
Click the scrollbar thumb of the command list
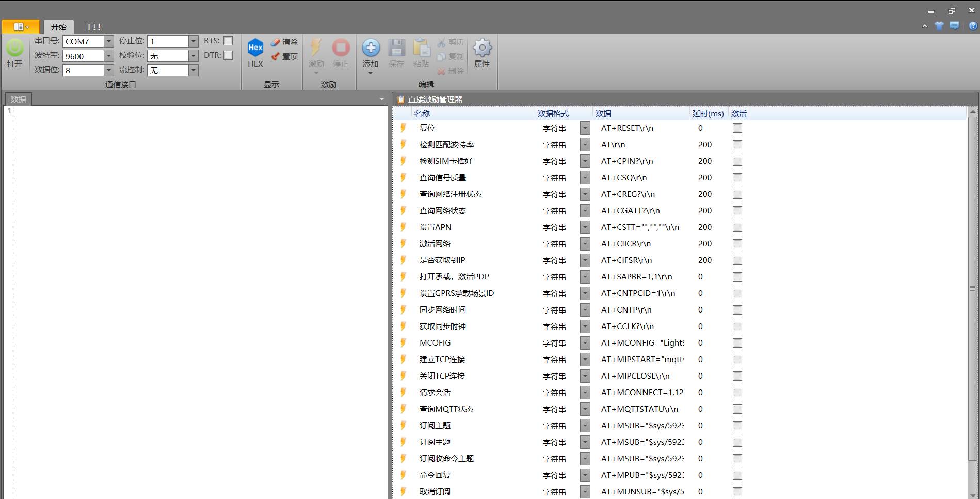973,288
